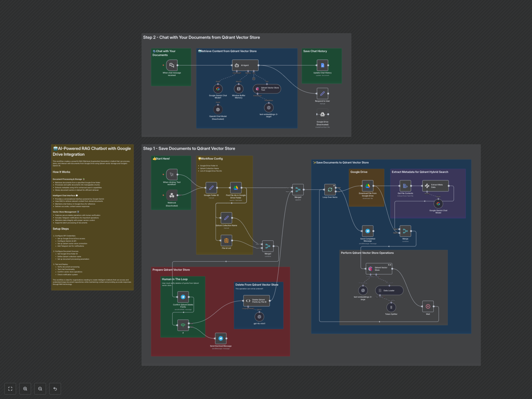Click the fit-to-view button
532x399 pixels.
coord(10,389)
